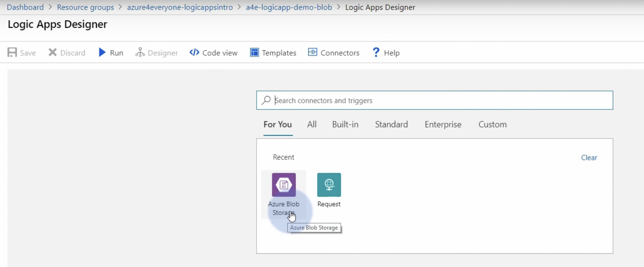Viewport: 644px width, 267px height.
Task: Click the Designer hierarchy icon
Action: (140, 52)
